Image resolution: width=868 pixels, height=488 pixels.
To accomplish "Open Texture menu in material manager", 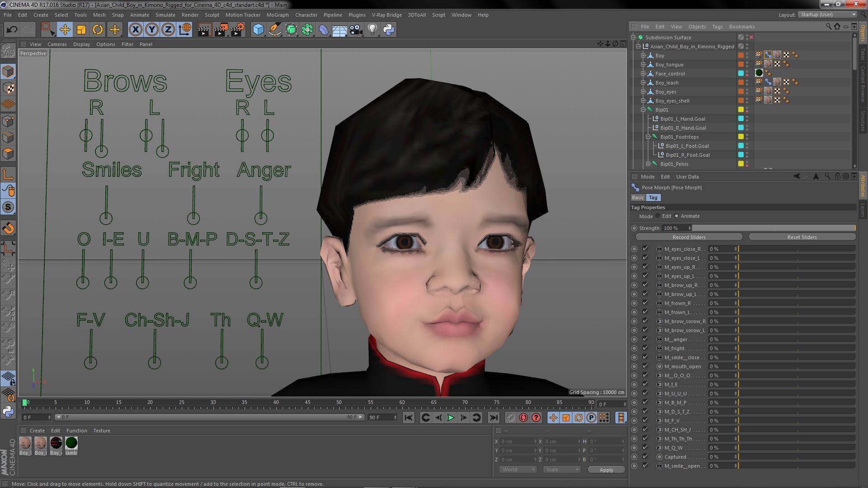I will click(101, 431).
